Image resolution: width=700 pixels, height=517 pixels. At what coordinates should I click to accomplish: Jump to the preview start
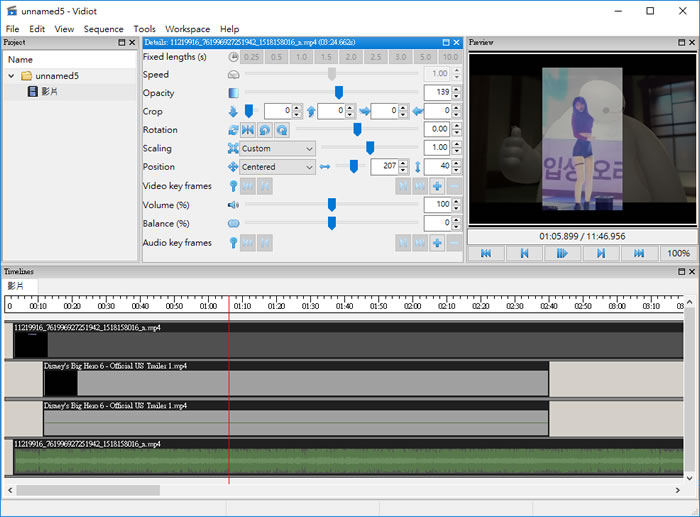coord(485,254)
